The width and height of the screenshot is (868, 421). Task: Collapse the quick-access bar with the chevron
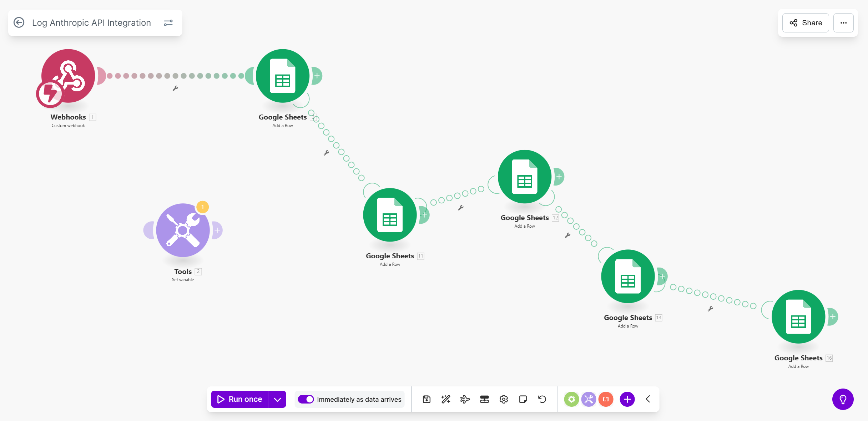coord(648,399)
